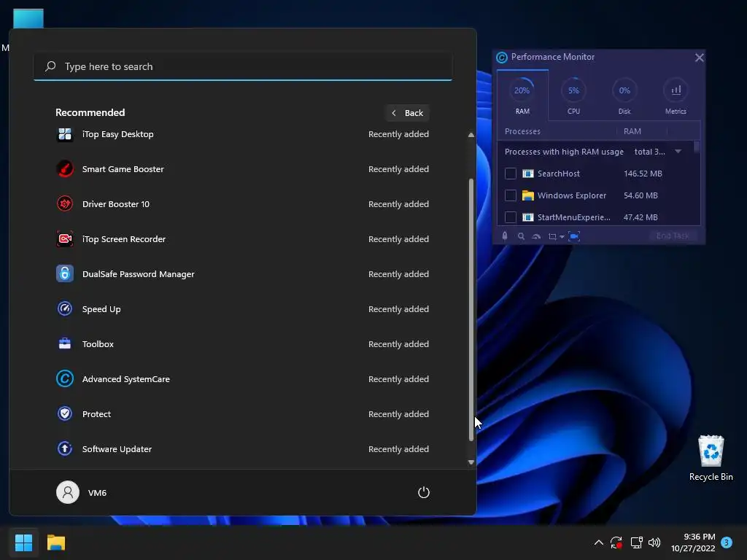Open the notification center badge

[727, 542]
